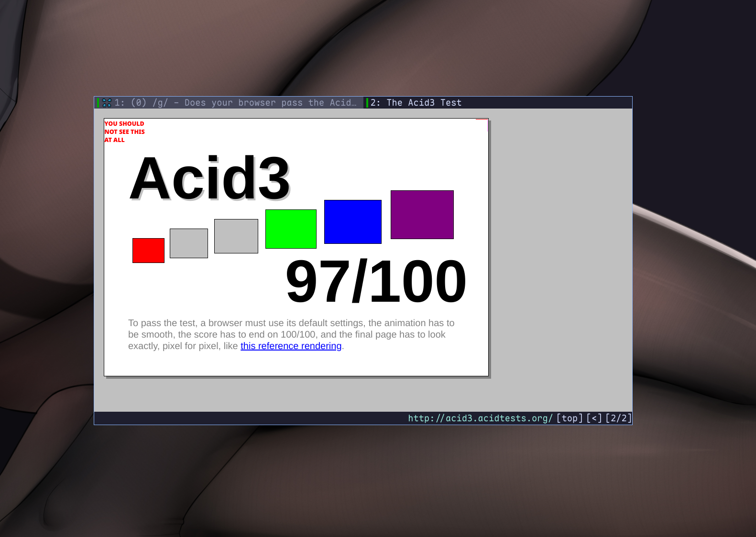Screen dimensions: 756x537
Task: Click the 97/100 score text
Action: (x=375, y=282)
